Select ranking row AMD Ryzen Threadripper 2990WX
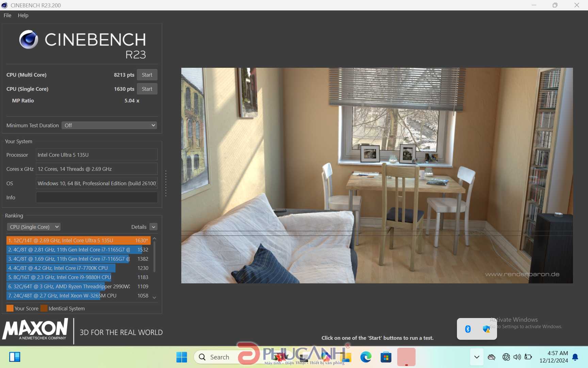Viewport: 588px width, 368px height. [x=78, y=286]
